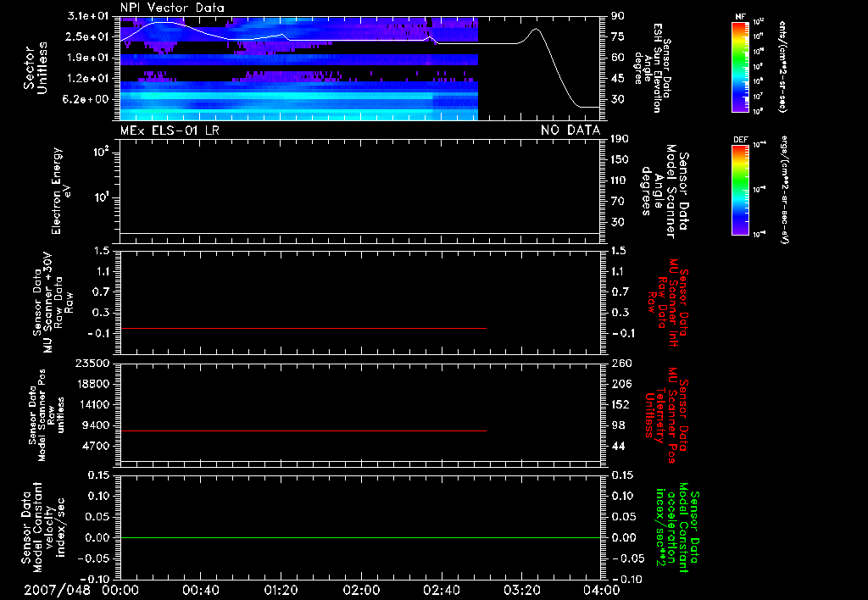Click the 02:40 time tick label

441,590
